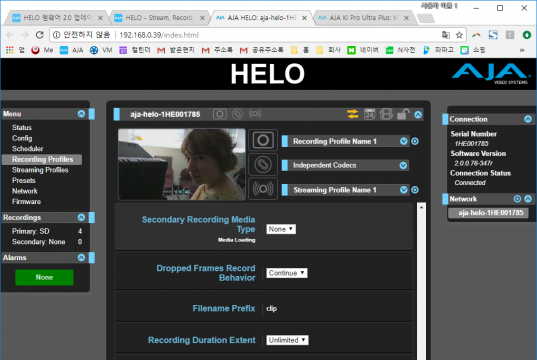Click the browser forward arrow
This screenshot has width=537, height=360.
(x=25, y=35)
